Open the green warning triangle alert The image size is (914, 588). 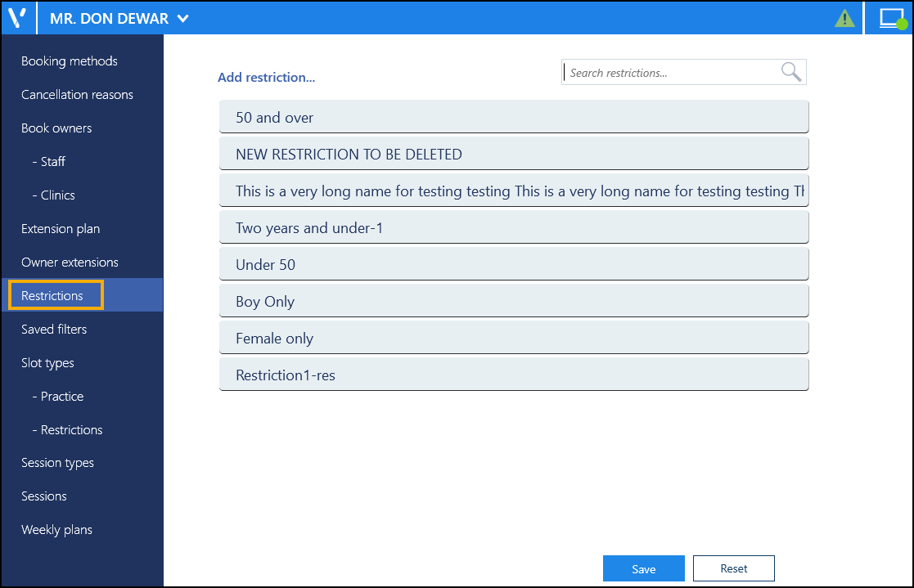(x=844, y=18)
